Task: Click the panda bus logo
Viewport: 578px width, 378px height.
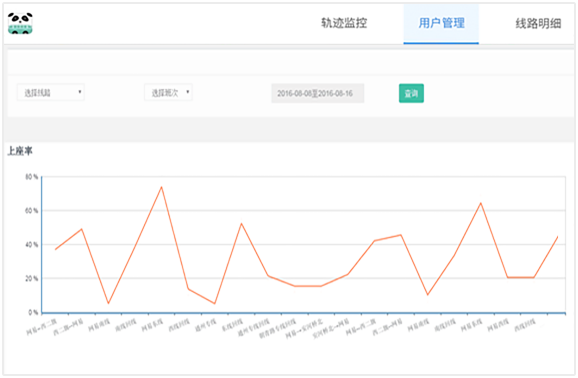Action: 20,24
